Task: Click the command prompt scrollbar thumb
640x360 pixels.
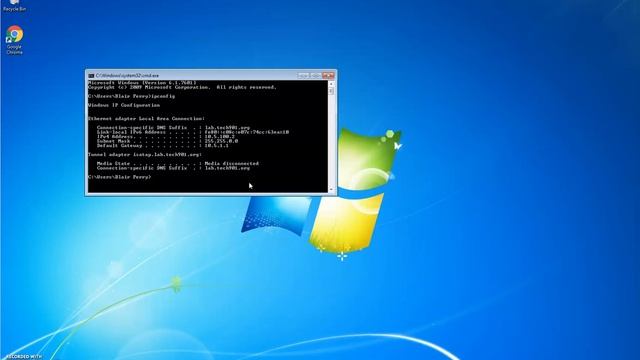Action: 331,91
